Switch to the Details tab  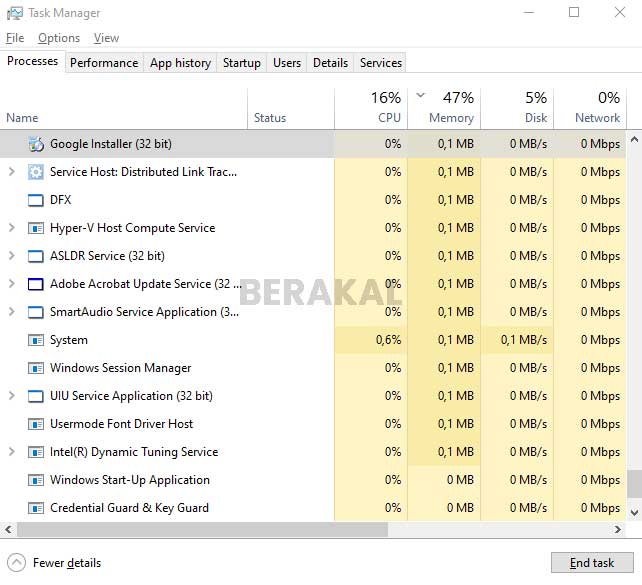[x=330, y=63]
